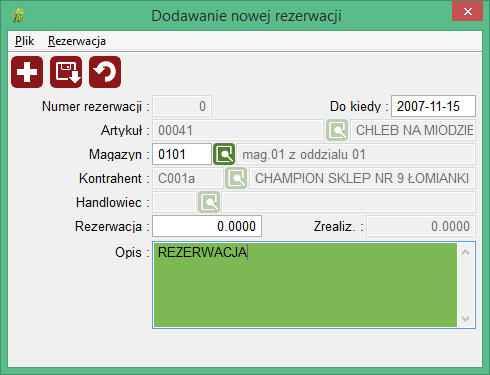Click the Zrealiz. value field
The width and height of the screenshot is (490, 375).
[x=421, y=226]
